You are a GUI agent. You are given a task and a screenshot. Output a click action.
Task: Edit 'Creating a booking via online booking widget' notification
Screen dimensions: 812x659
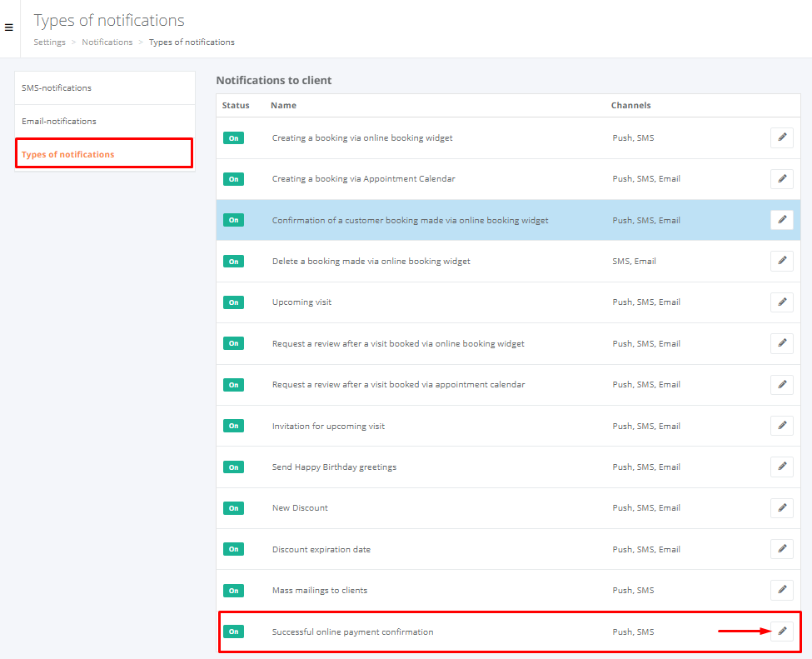(x=781, y=137)
